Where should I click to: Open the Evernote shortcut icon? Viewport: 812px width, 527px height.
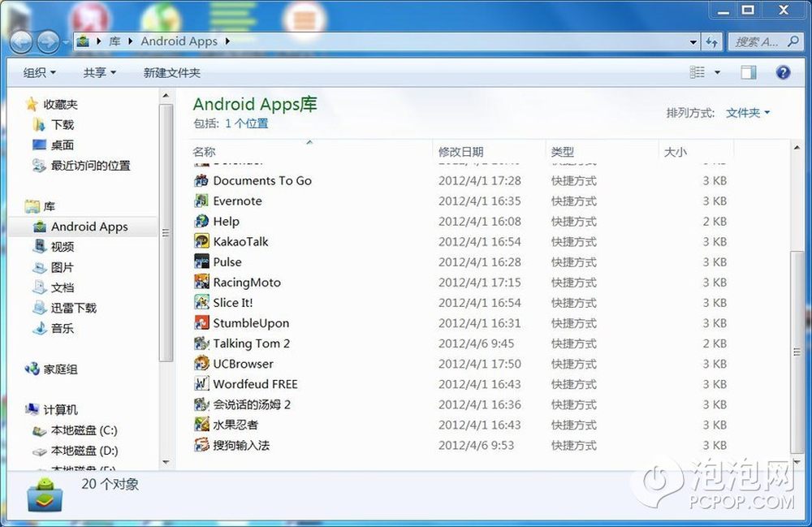click(x=201, y=201)
